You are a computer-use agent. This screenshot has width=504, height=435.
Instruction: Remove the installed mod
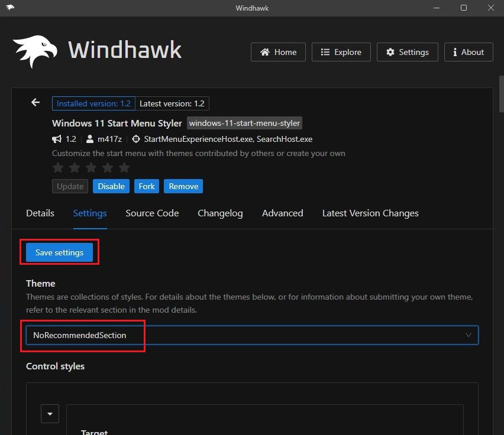click(x=183, y=186)
